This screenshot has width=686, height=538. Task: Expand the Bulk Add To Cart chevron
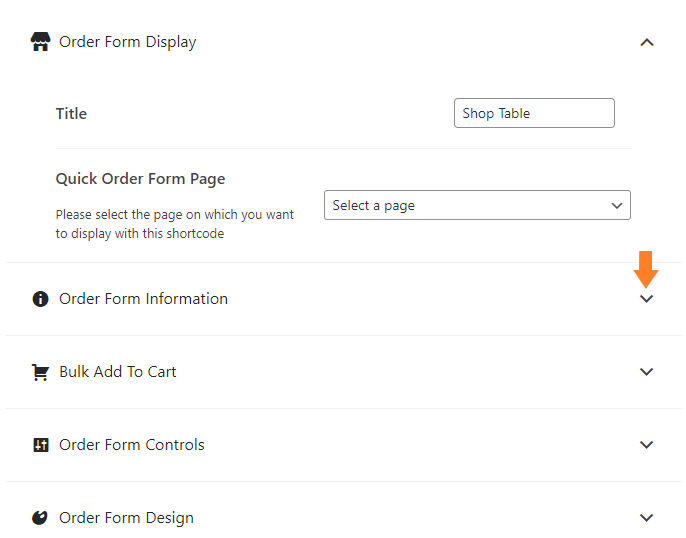[x=646, y=372]
